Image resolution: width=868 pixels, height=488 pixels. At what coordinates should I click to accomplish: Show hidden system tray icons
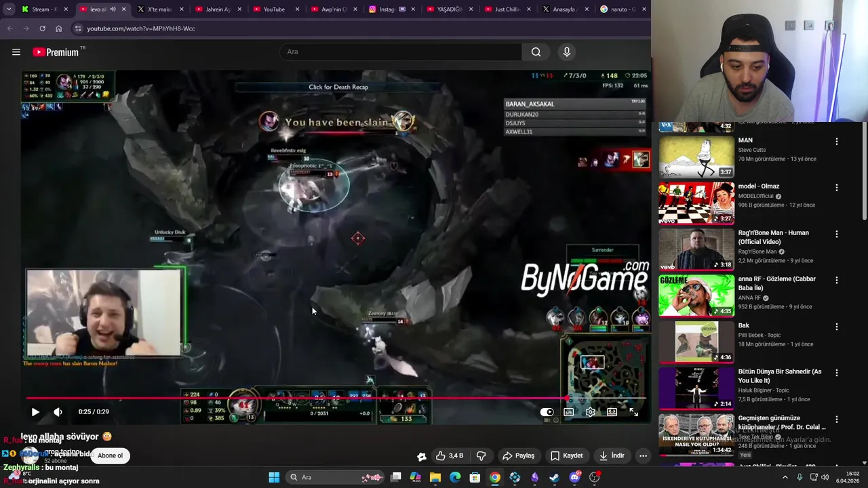785,477
